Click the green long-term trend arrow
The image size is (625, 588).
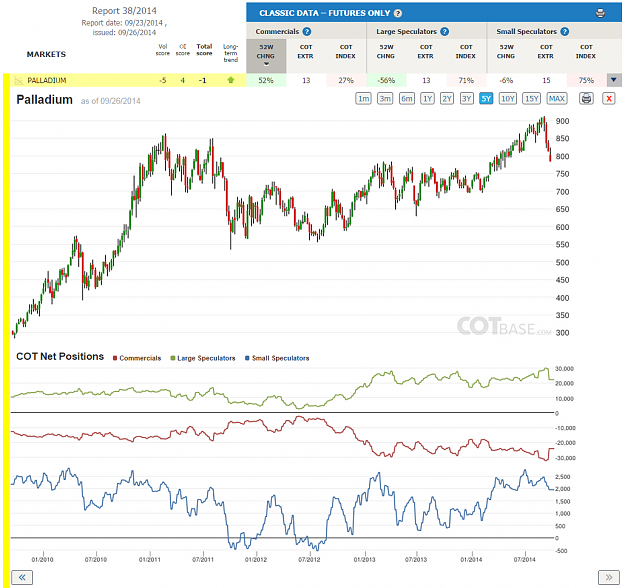(230, 80)
